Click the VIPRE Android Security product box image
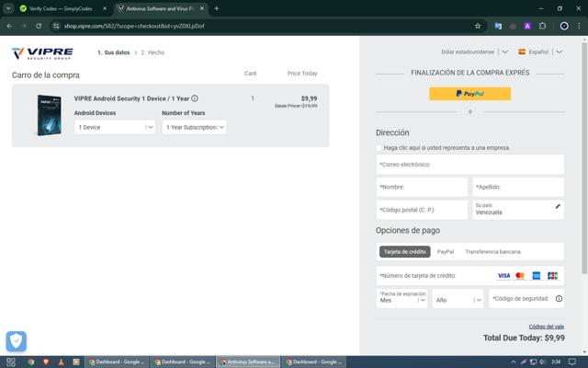588x368 pixels. pyautogui.click(x=49, y=115)
